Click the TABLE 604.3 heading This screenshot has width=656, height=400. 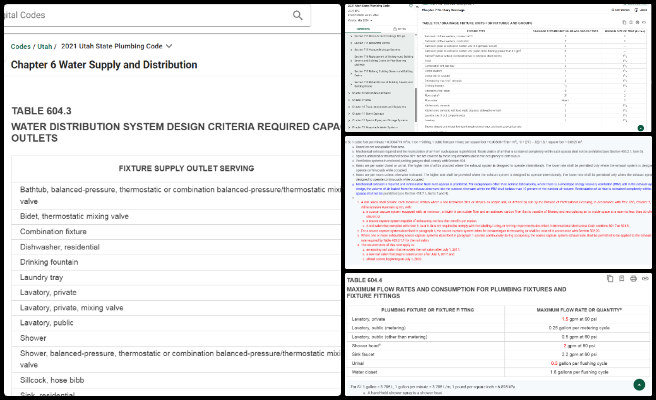pyautogui.click(x=41, y=111)
